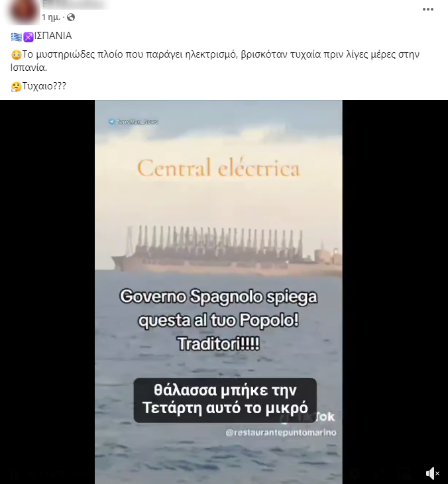The height and width of the screenshot is (484, 448).
Task: Open the faint video settings gear
Action: (356, 473)
